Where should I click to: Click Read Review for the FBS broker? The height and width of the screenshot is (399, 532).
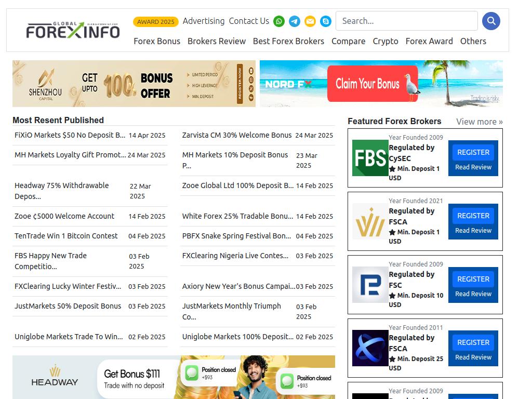click(473, 167)
